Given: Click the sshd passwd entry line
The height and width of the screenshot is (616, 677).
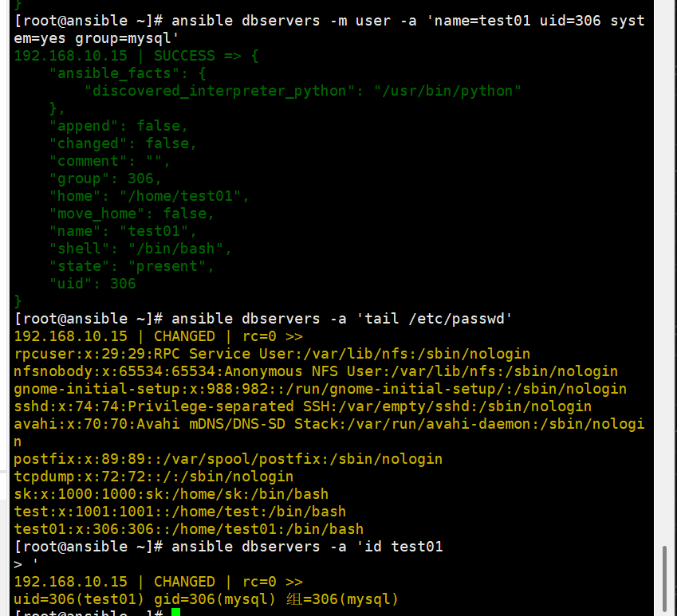Looking at the screenshot, I should tap(303, 406).
